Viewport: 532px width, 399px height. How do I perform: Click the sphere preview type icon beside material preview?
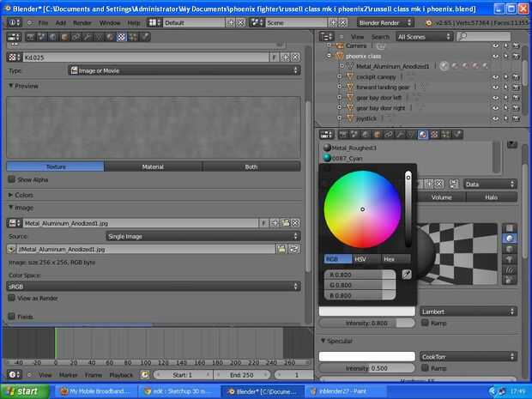511,238
